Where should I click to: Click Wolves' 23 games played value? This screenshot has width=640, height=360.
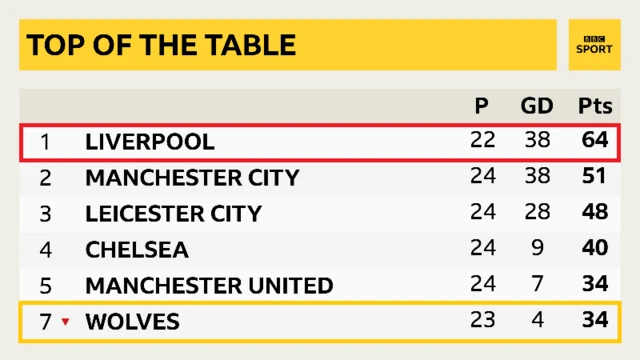(482, 319)
